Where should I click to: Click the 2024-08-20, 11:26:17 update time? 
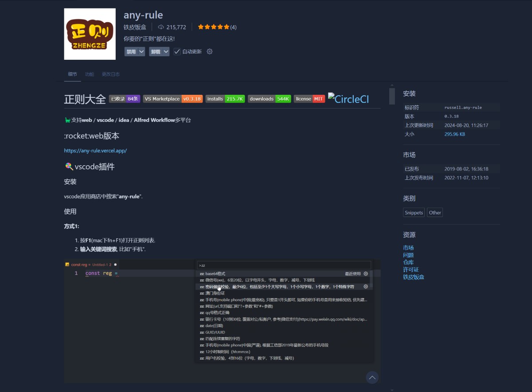coord(466,125)
